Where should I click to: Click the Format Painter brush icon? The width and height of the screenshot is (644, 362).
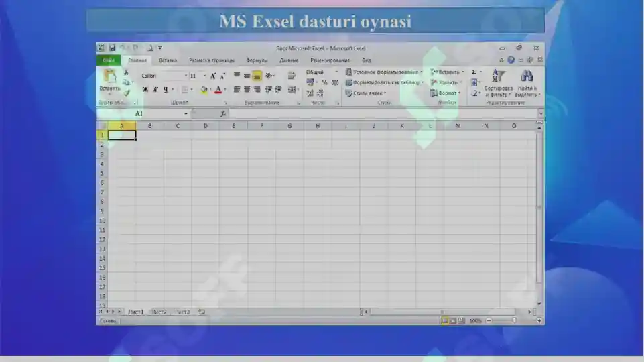click(x=127, y=93)
